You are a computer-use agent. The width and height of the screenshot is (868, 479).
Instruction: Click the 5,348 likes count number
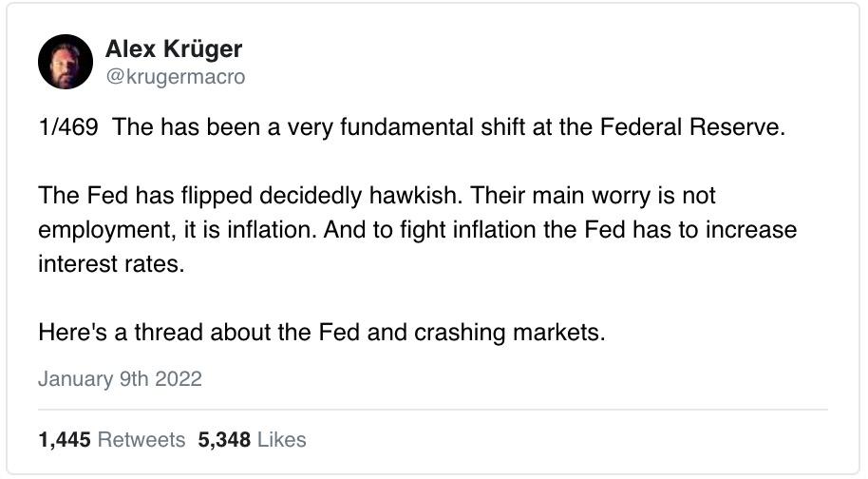pos(225,439)
